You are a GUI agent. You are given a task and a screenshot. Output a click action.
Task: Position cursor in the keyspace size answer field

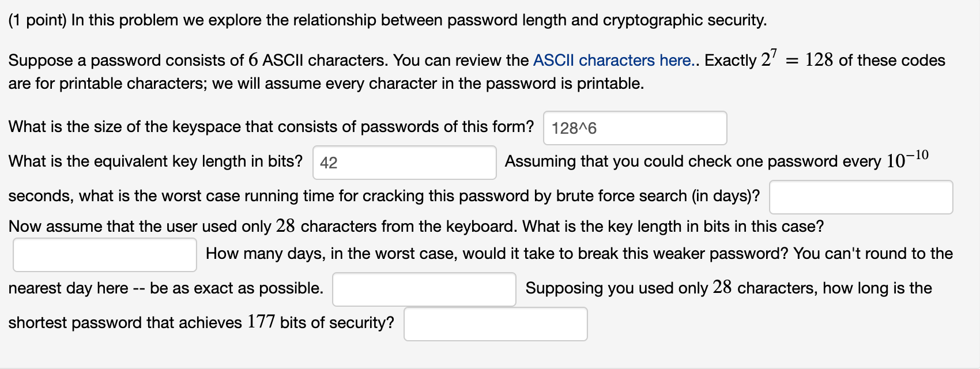634,127
